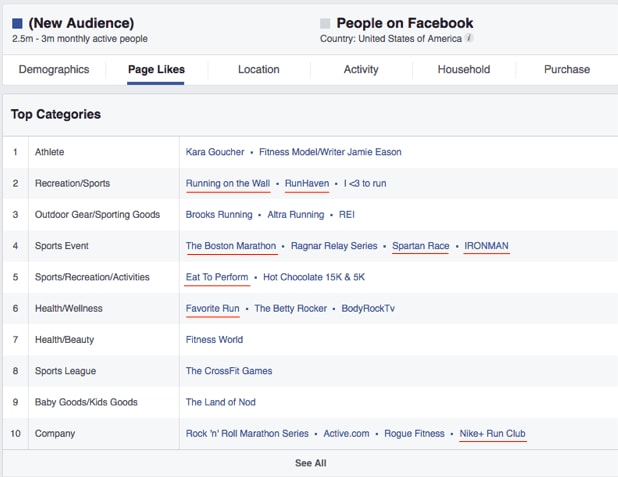618x477 pixels.
Task: Click the (New Audience) title
Action: pos(81,23)
